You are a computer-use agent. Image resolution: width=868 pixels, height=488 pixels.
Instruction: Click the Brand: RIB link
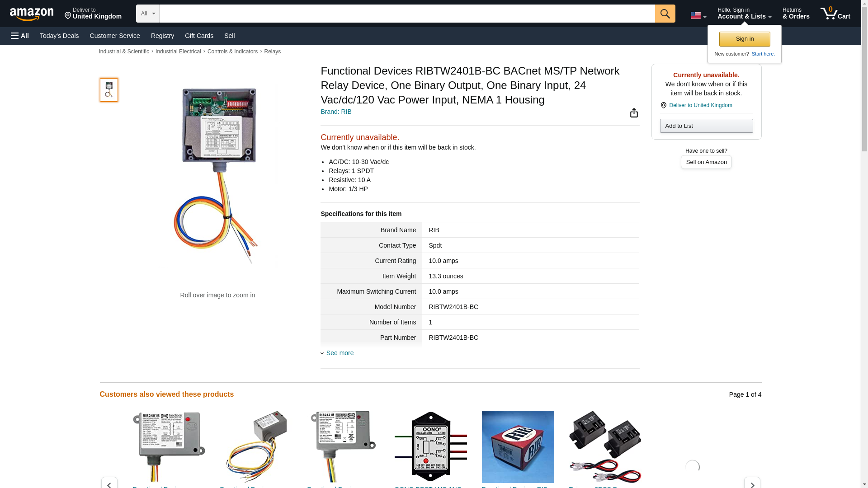coord(336,112)
